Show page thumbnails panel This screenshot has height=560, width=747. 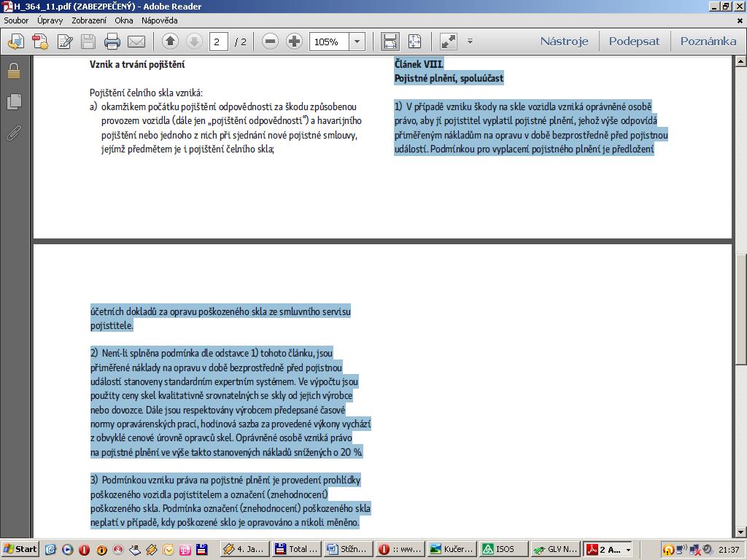[x=13, y=102]
